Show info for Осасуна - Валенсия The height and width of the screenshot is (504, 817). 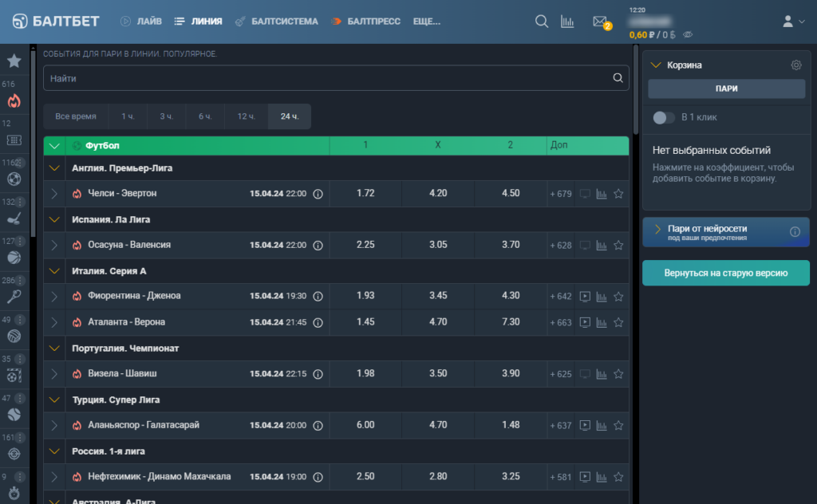pos(318,246)
